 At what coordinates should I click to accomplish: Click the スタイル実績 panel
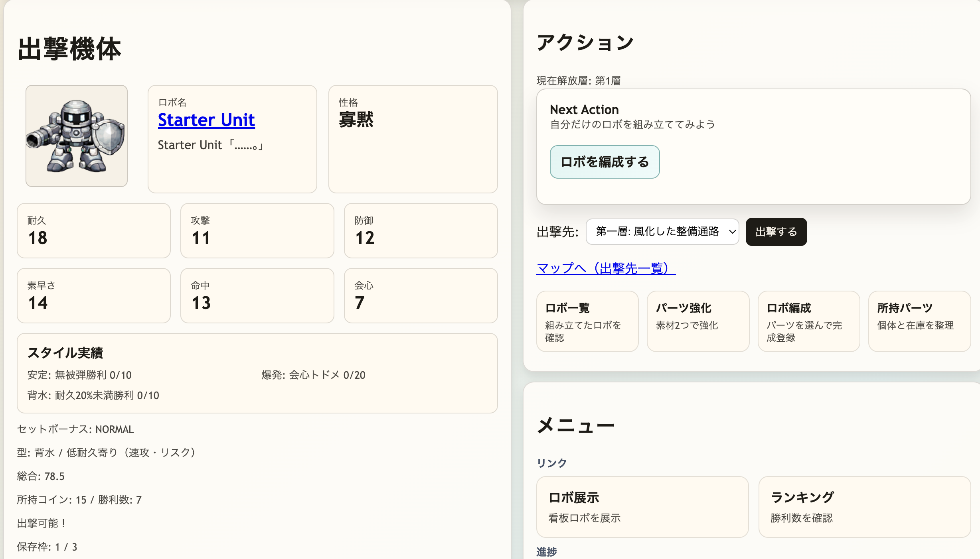[257, 373]
